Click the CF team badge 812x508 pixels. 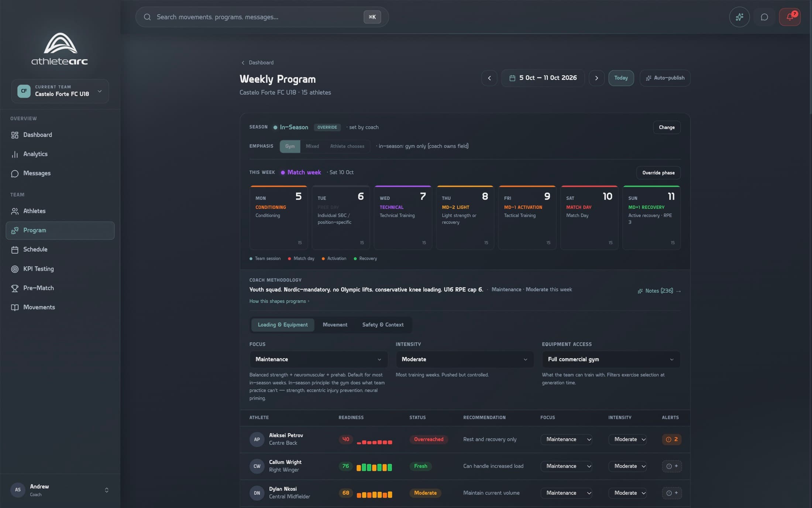pyautogui.click(x=24, y=91)
